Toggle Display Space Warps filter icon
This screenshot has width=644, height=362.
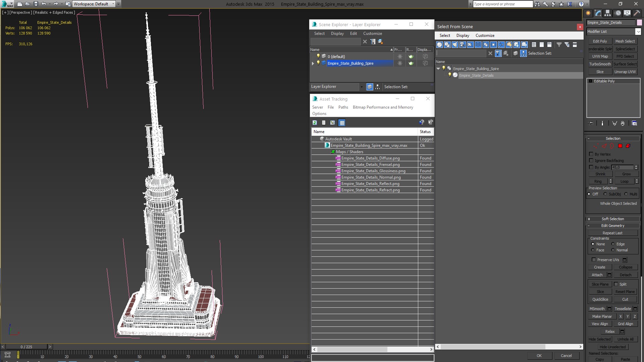(x=478, y=45)
